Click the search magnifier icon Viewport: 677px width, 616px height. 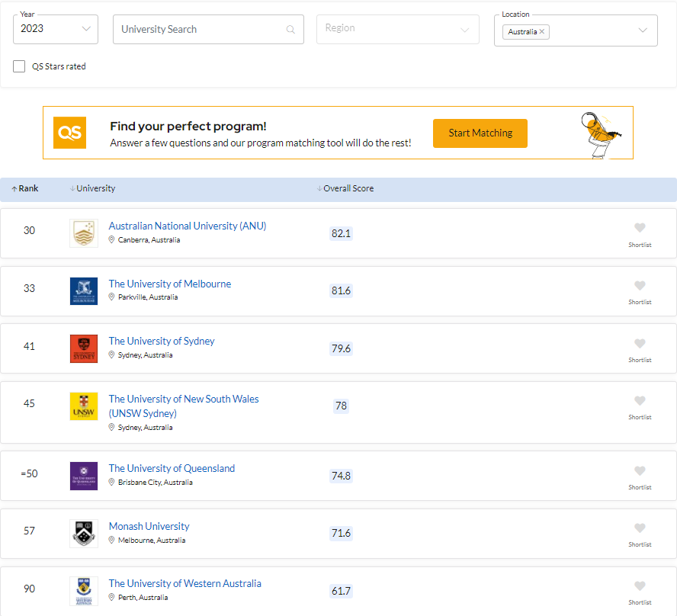[290, 30]
